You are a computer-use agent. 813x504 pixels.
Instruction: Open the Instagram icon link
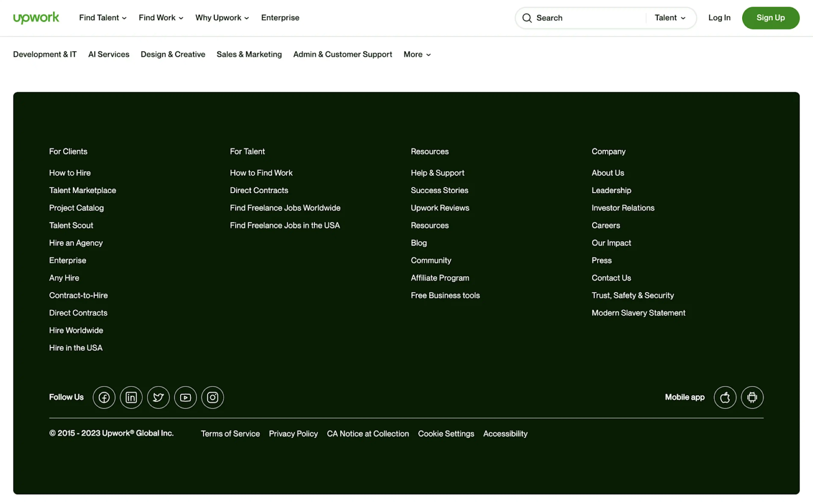tap(213, 397)
